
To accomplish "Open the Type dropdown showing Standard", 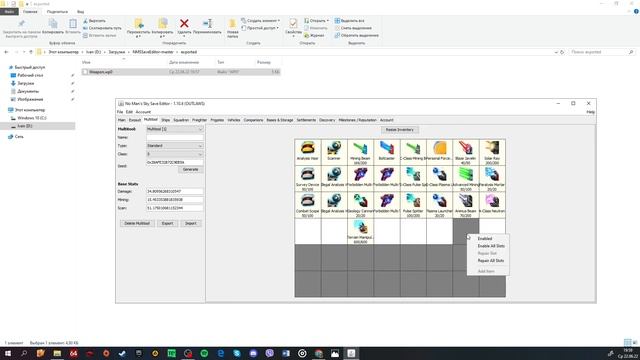I will [x=175, y=146].
